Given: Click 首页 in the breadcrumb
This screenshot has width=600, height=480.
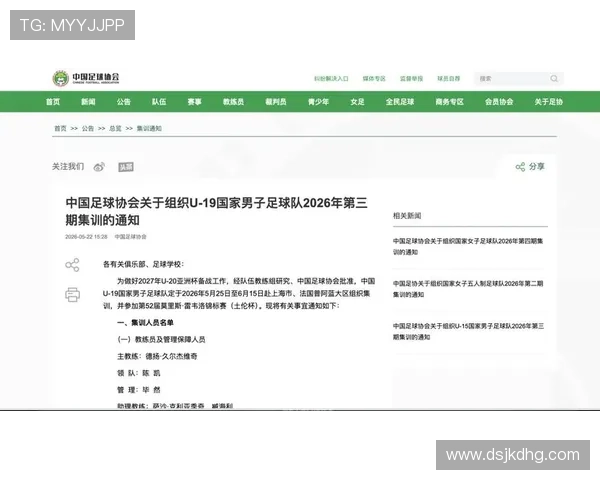Looking at the screenshot, I should pos(60,128).
